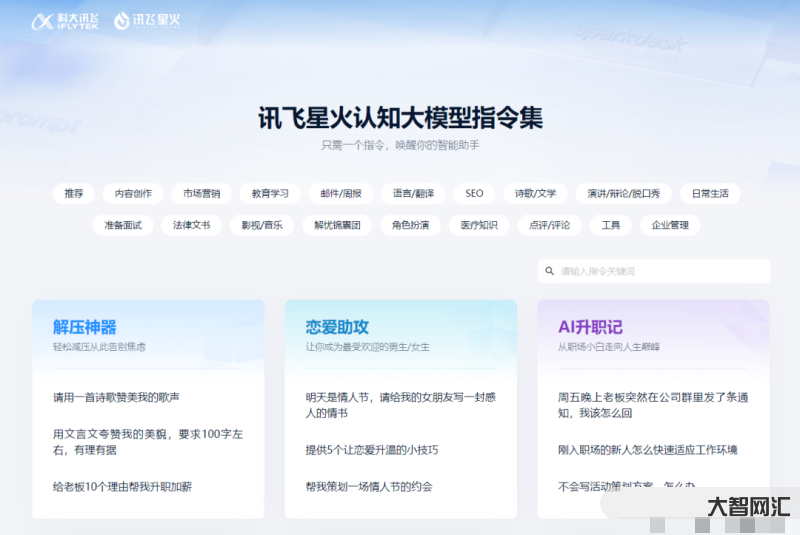This screenshot has width=800, height=535.
Task: Select the SEO category tag
Action: [474, 193]
